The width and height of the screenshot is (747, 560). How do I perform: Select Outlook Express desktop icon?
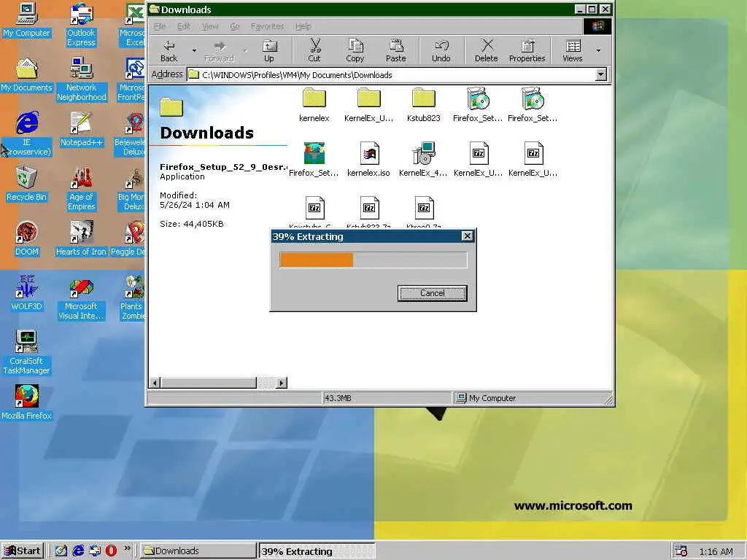point(81,25)
